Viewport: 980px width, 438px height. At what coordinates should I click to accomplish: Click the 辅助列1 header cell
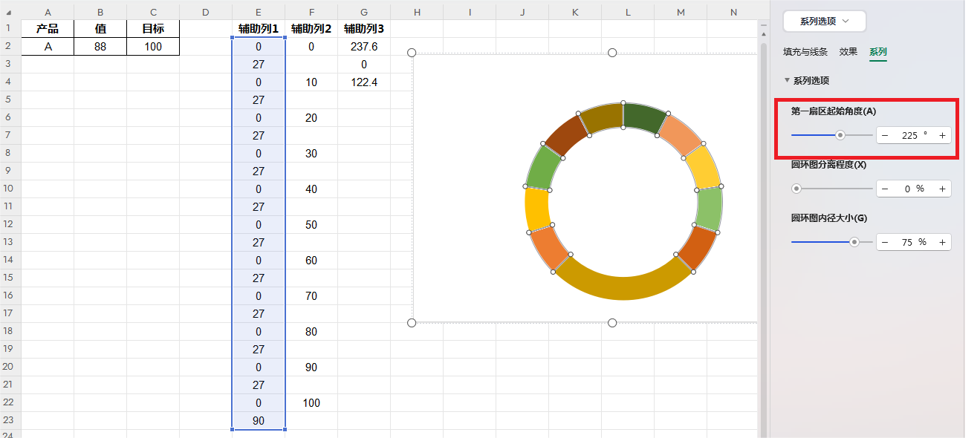259,29
